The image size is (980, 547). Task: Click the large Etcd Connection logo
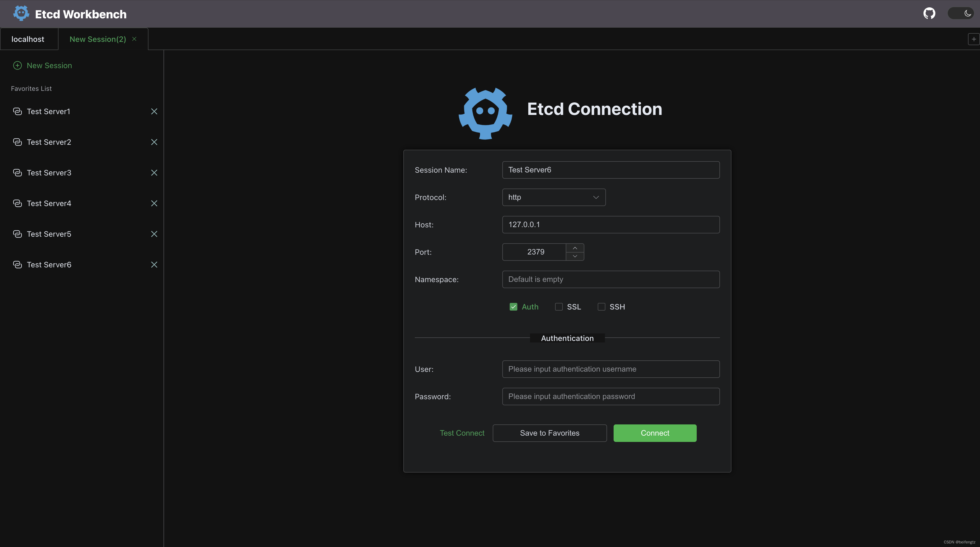point(485,114)
